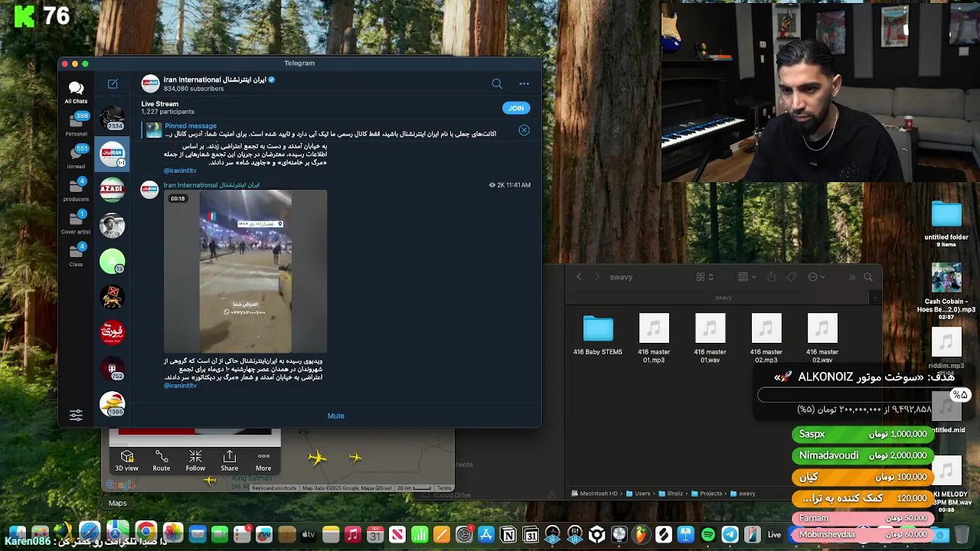Click the Finder share icon

[x=772, y=277]
